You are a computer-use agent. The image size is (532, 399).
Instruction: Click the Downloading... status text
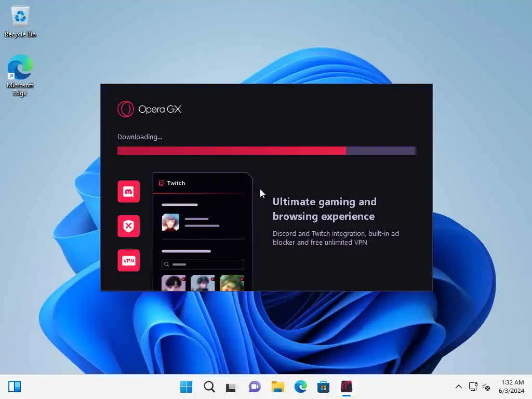tap(140, 137)
